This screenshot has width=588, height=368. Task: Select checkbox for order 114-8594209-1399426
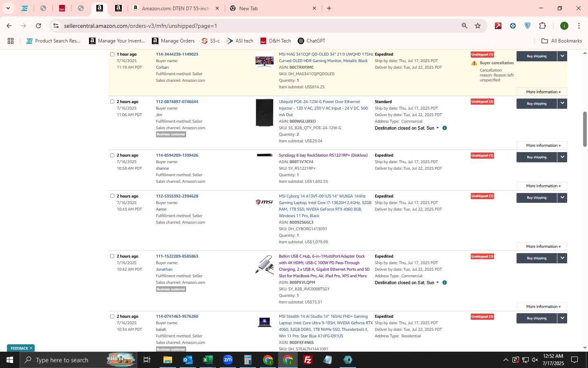pos(112,155)
